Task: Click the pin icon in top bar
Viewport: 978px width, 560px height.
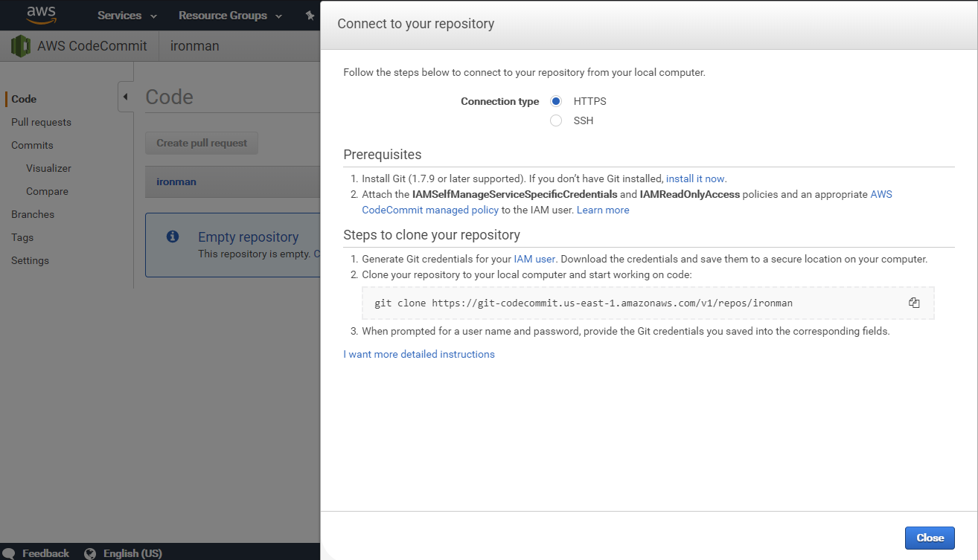Action: [x=310, y=16]
